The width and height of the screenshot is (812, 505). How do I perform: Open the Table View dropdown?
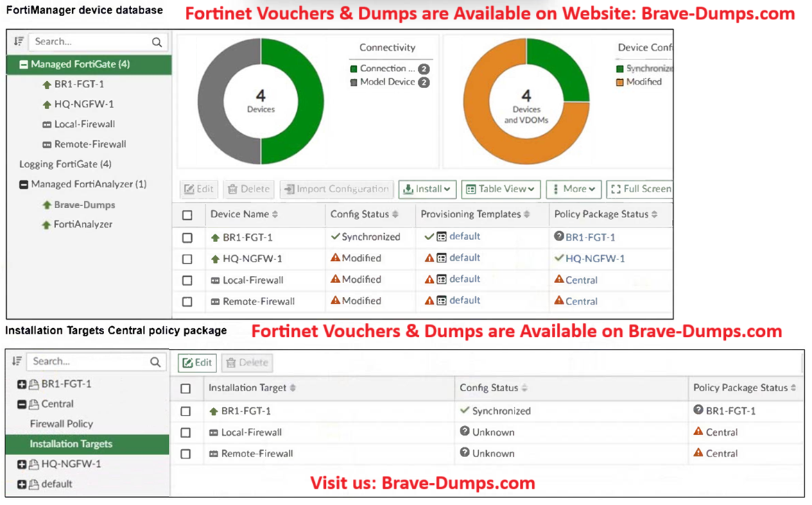coord(500,189)
